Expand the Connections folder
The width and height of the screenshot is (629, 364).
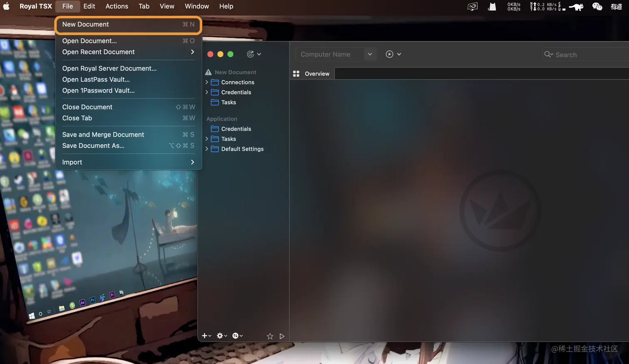(207, 82)
